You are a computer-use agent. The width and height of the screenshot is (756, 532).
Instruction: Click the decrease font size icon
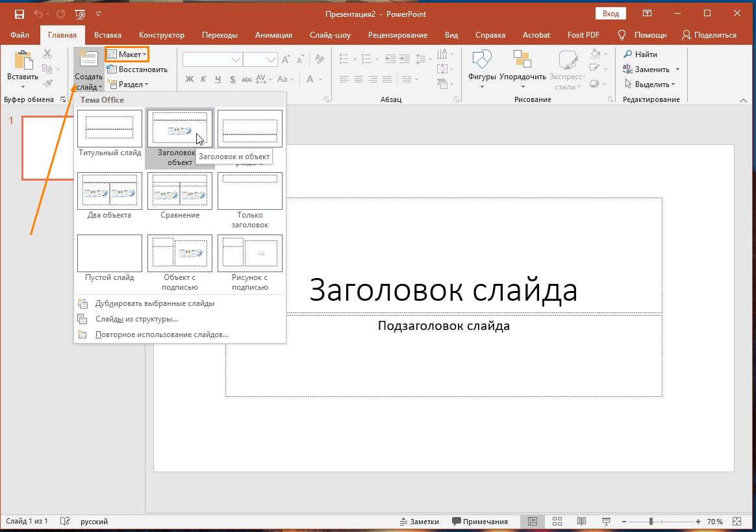point(300,59)
